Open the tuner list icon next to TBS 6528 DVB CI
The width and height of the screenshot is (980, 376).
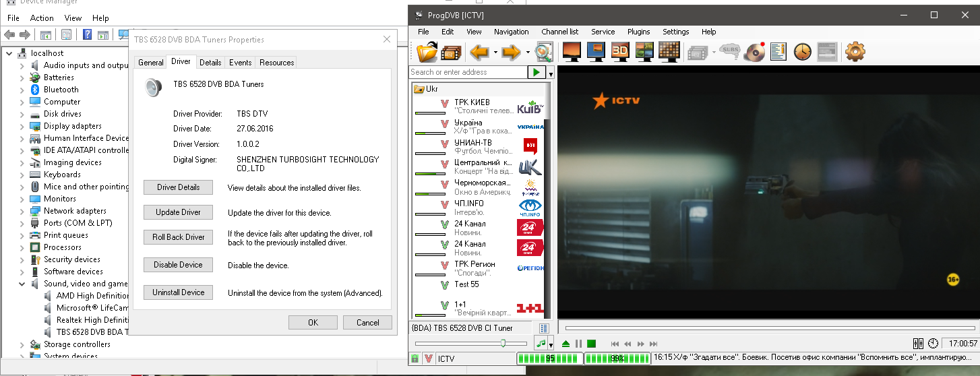pos(544,328)
